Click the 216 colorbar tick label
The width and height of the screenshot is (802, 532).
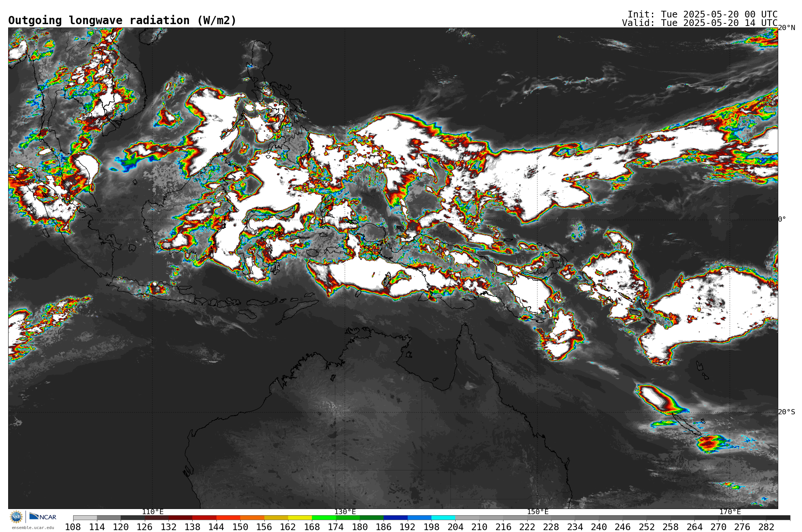(x=503, y=527)
